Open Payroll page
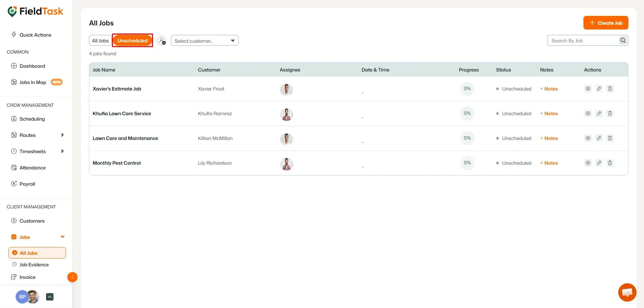Screen dimensions: 644x308 coord(23,184)
